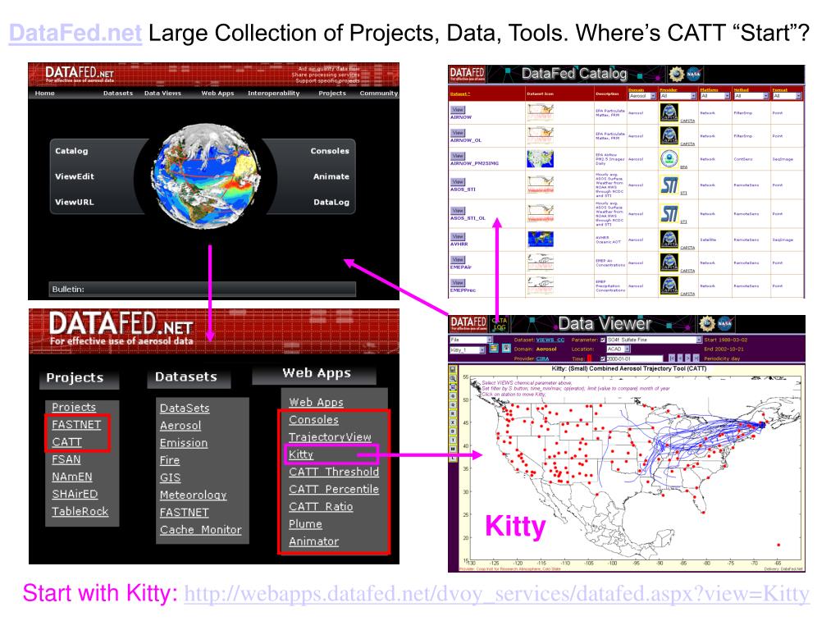The height and width of the screenshot is (630, 840).
Task: Click AIRNOW_PM25IMG dataset map thumbnail
Action: [x=540, y=158]
